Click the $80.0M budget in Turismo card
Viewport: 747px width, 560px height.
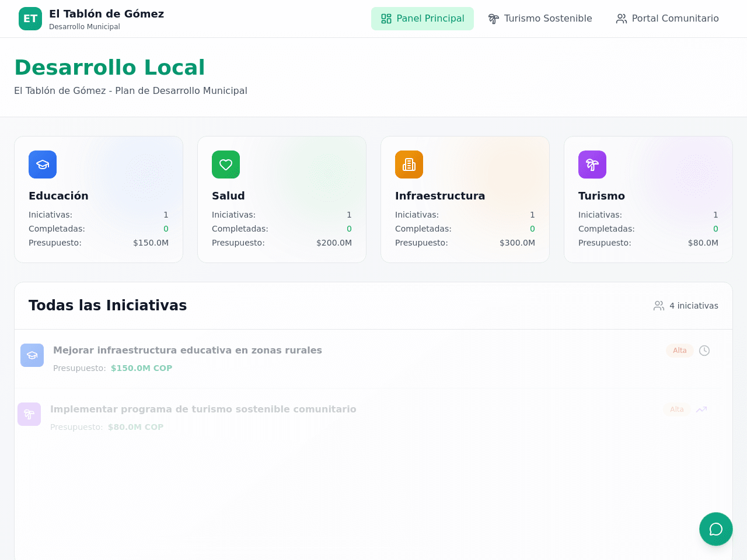(x=703, y=243)
